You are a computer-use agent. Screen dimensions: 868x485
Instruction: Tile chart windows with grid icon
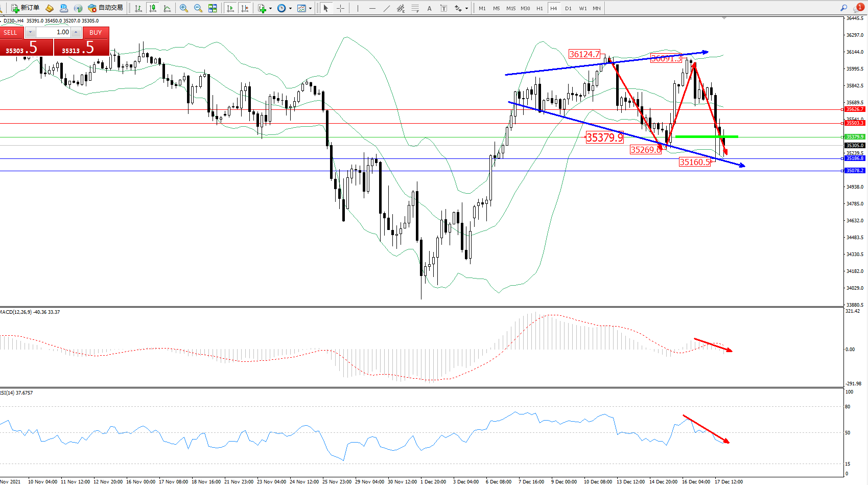(213, 8)
